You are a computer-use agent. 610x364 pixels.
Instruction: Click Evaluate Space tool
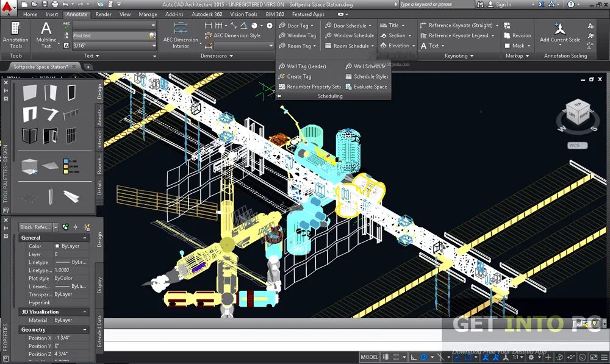pyautogui.click(x=366, y=87)
